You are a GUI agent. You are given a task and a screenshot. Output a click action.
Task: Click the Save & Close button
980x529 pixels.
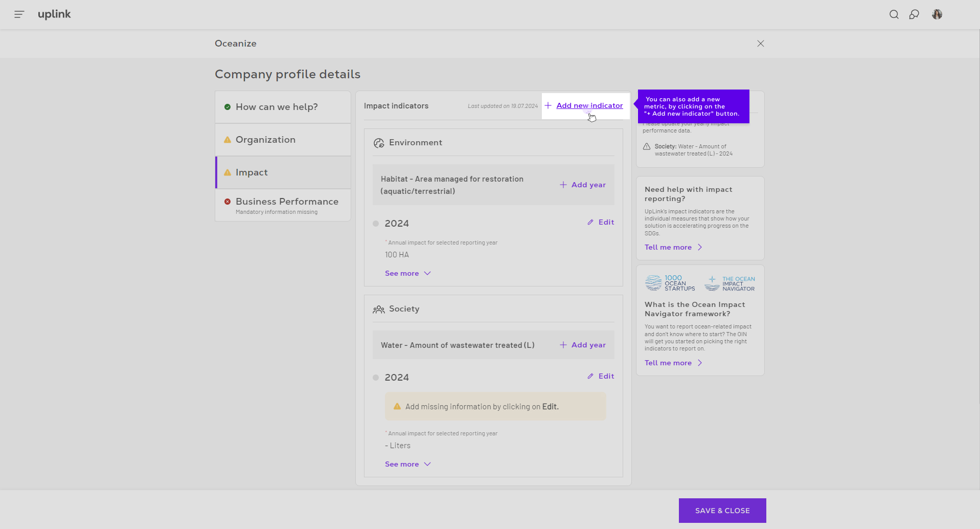(x=722, y=511)
